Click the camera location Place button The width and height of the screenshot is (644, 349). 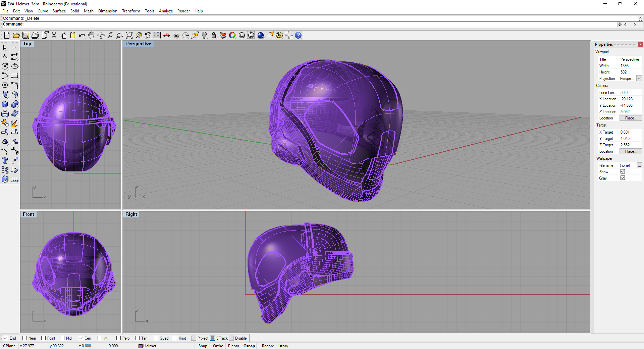631,118
